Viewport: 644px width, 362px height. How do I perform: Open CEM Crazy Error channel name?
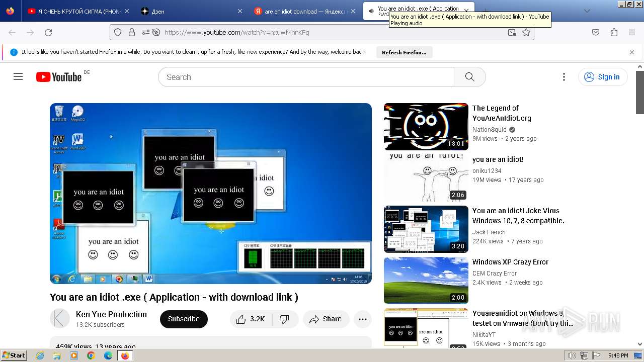click(x=495, y=274)
